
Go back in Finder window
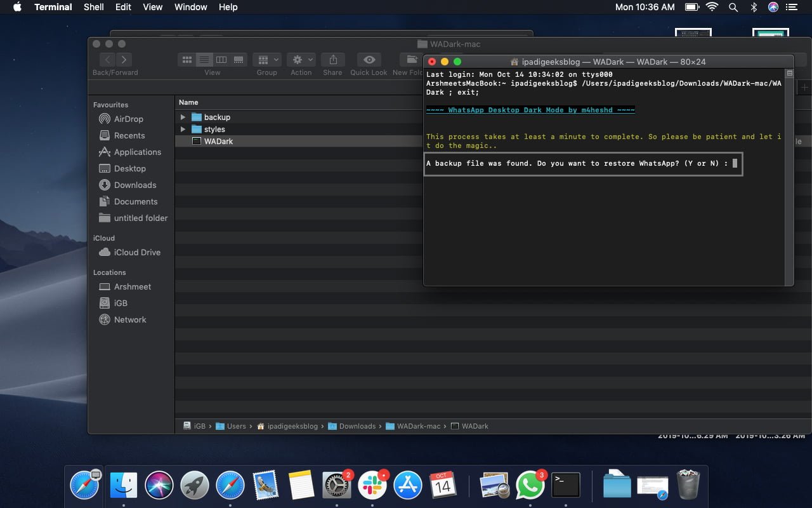click(x=107, y=60)
